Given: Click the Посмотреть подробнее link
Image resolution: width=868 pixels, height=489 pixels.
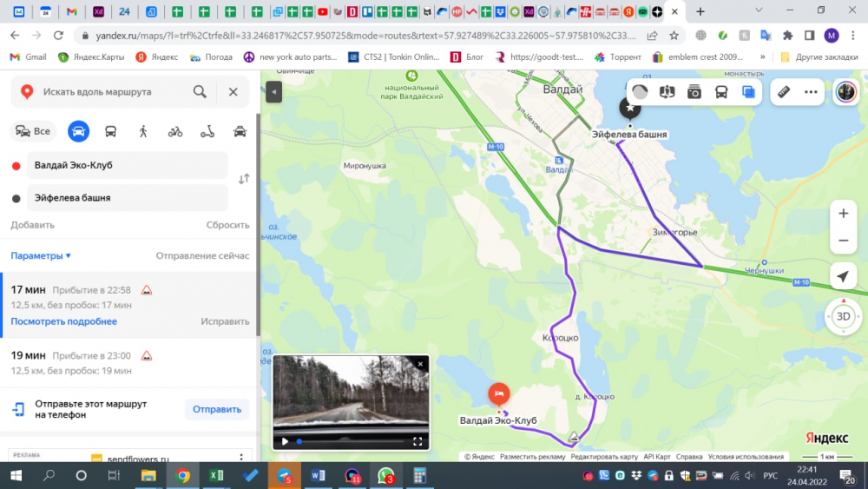Looking at the screenshot, I should [x=63, y=321].
